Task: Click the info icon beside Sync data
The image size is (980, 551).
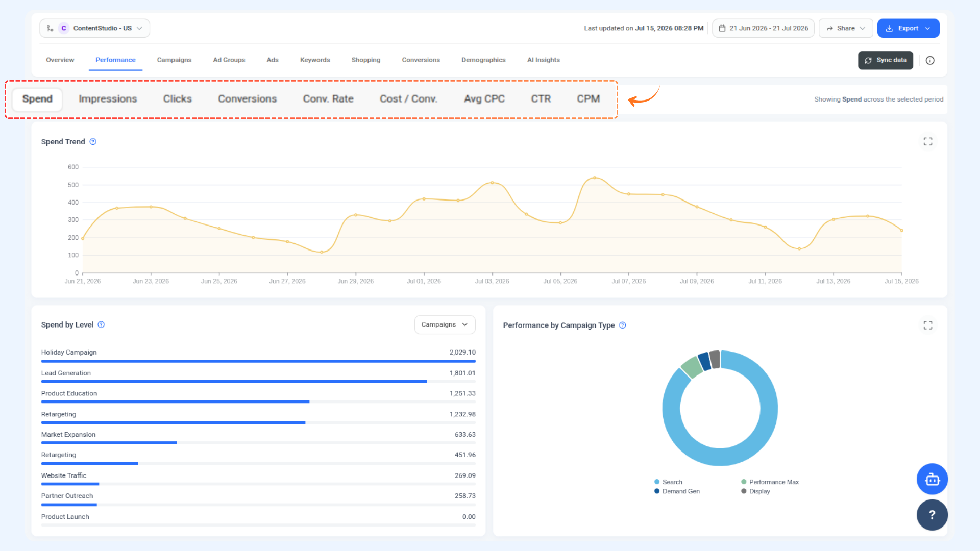Action: [930, 60]
